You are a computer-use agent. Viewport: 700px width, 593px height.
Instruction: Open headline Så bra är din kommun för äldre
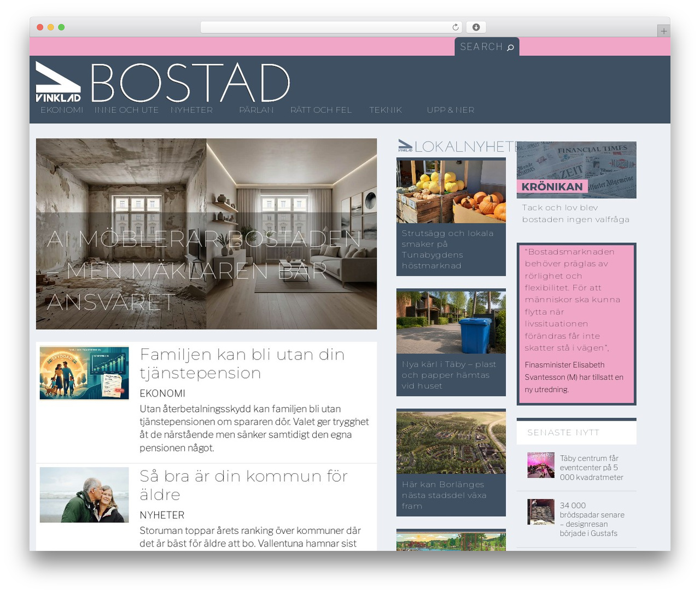(x=243, y=485)
